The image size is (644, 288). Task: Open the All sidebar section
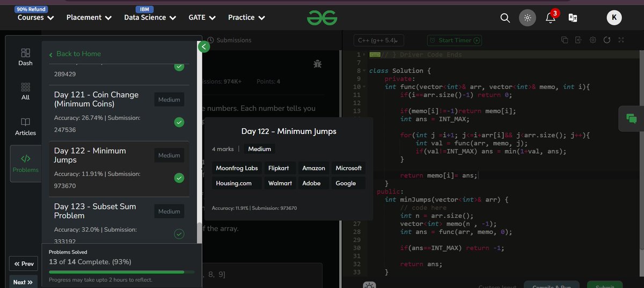(25, 91)
